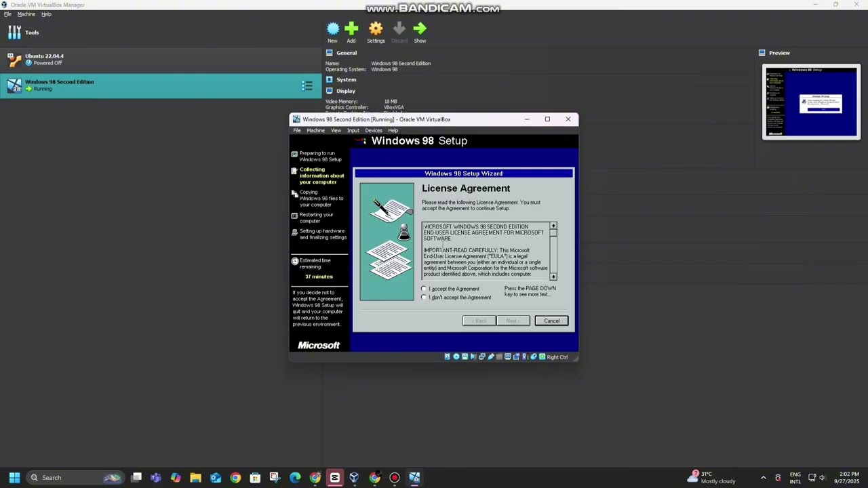Click the license agreement text box
Screen dimensions: 868x488
486,251
